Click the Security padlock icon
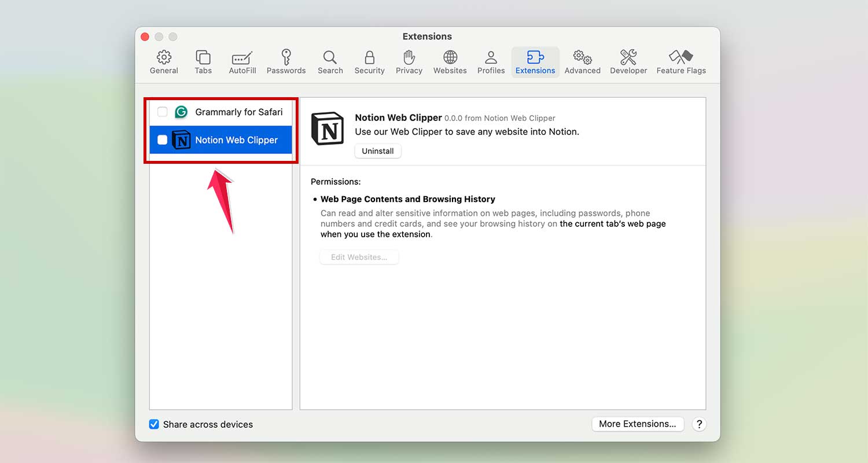This screenshot has width=868, height=463. (x=369, y=61)
